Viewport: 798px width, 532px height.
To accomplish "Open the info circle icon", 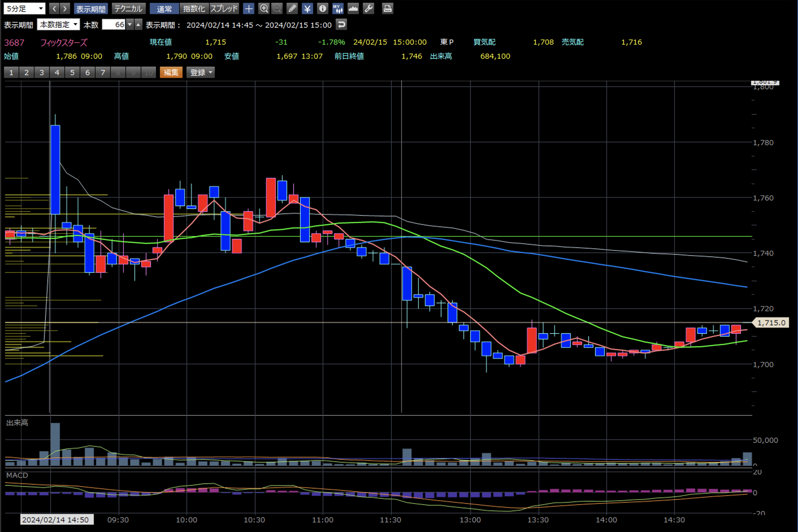I will [x=322, y=8].
